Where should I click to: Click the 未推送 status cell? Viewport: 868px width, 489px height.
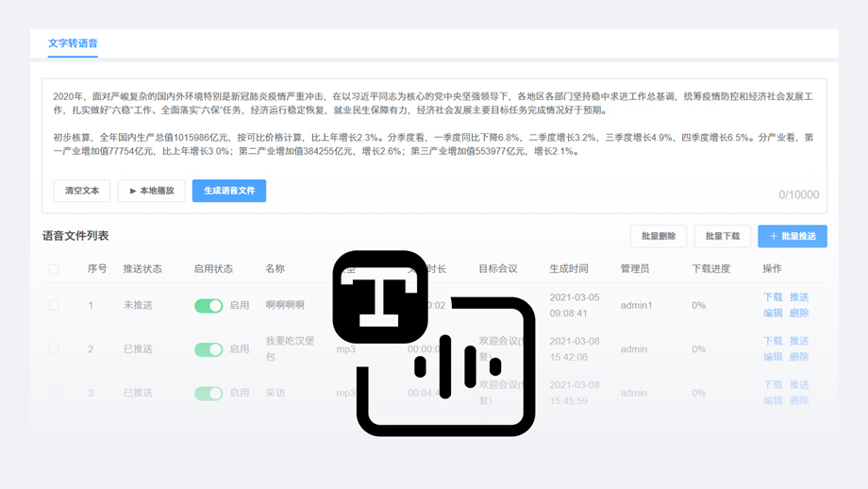(138, 305)
